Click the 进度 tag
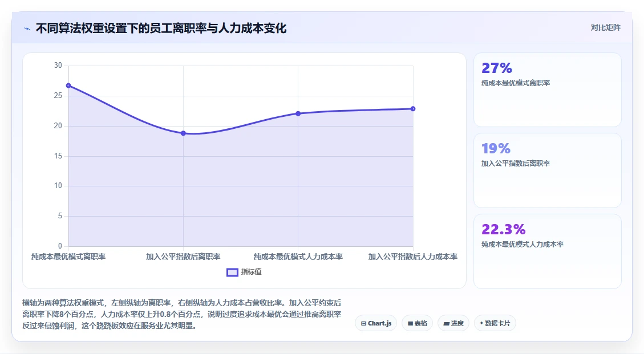This screenshot has width=644, height=354. click(x=453, y=323)
